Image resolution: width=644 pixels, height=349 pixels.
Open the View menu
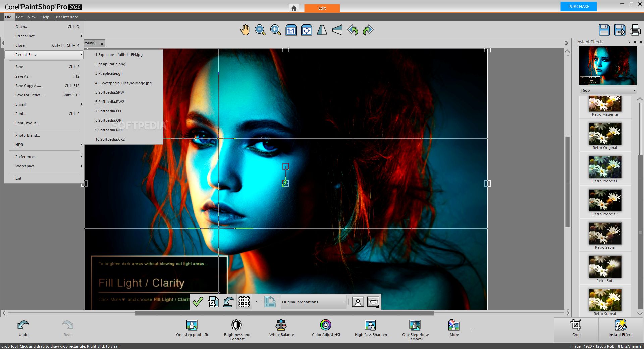click(x=32, y=17)
